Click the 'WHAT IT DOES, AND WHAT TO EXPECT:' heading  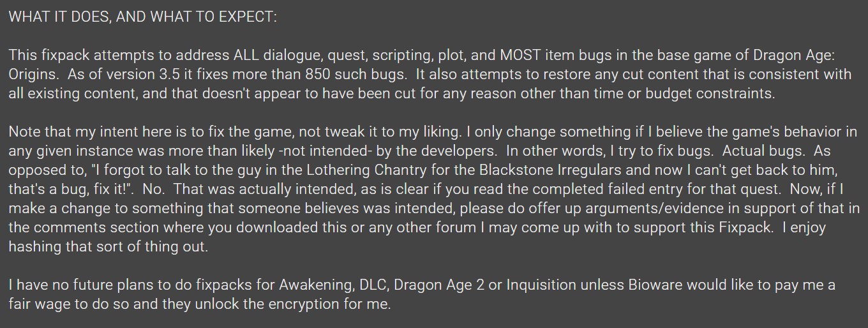click(143, 17)
